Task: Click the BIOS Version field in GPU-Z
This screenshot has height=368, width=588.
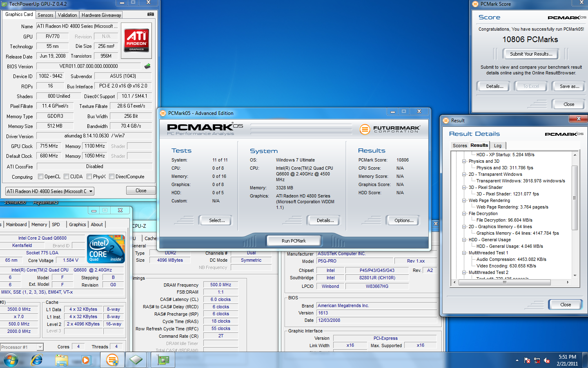Action: pos(89,66)
